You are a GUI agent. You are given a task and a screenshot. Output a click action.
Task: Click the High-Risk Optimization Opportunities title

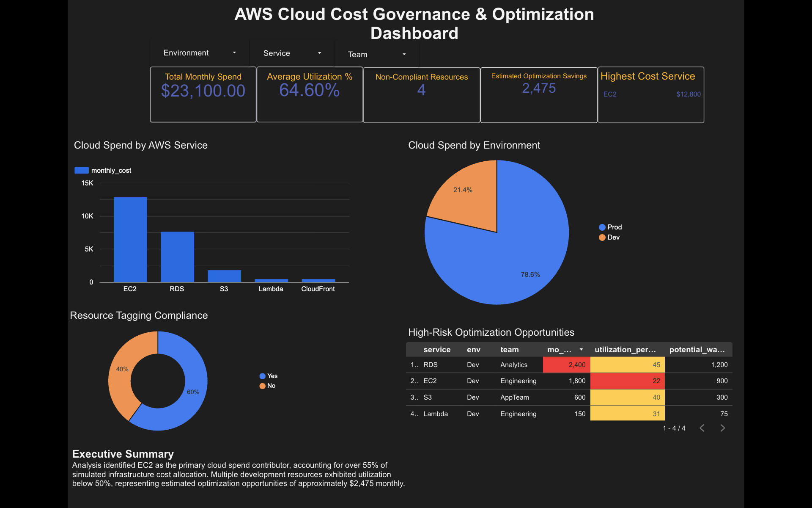click(x=491, y=332)
